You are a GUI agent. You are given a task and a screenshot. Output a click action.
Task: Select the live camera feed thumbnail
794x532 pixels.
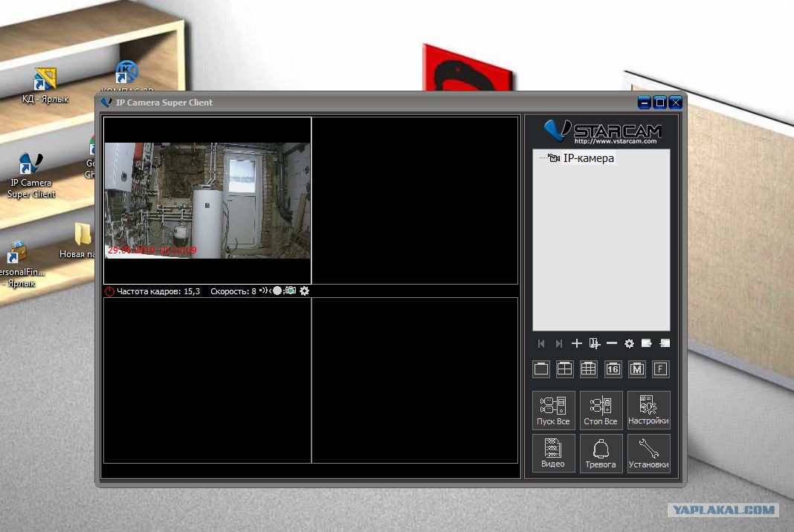tap(207, 201)
